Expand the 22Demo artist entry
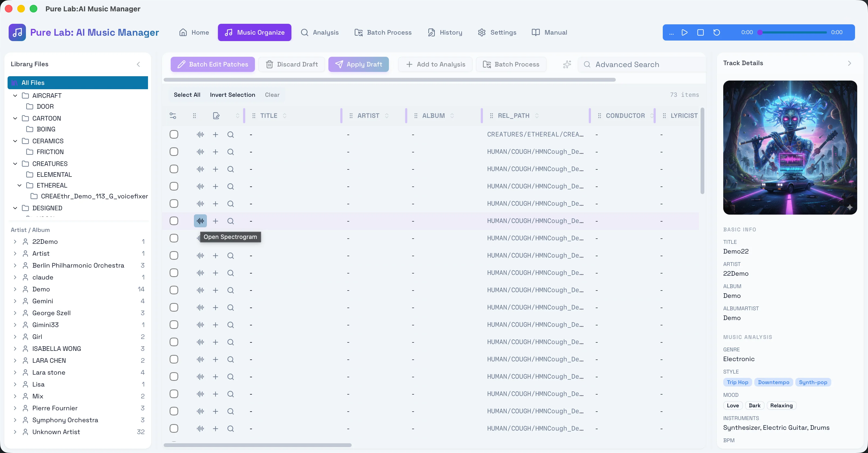Viewport: 868px width, 453px height. coord(15,242)
